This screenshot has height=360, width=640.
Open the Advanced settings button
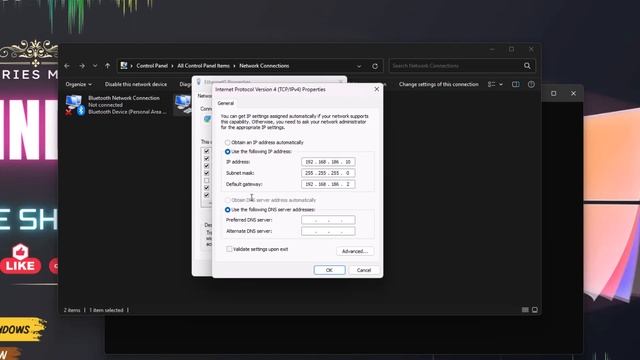click(x=355, y=251)
